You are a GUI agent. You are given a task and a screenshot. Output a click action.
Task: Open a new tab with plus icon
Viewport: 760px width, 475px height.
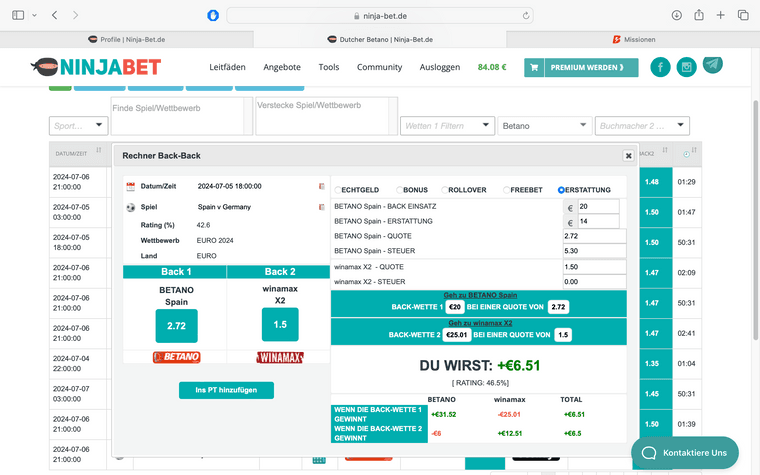point(721,15)
